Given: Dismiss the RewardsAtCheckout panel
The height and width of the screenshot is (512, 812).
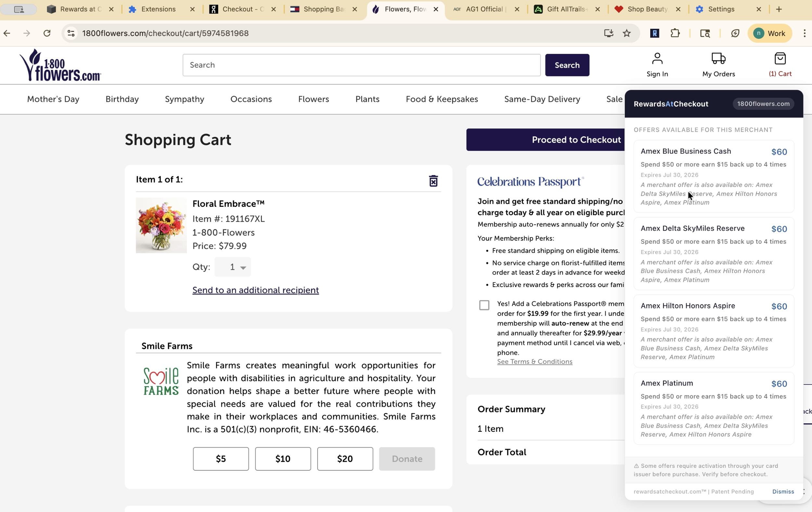Looking at the screenshot, I should 783,491.
